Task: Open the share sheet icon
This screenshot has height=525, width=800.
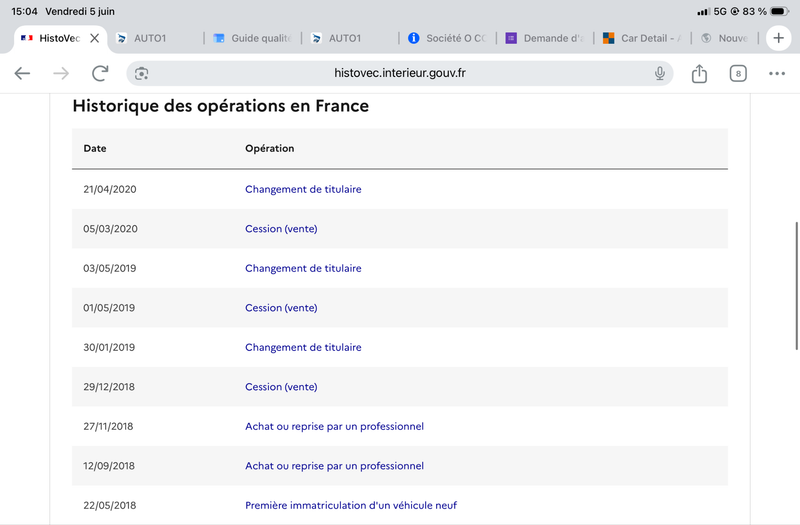Action: point(699,73)
